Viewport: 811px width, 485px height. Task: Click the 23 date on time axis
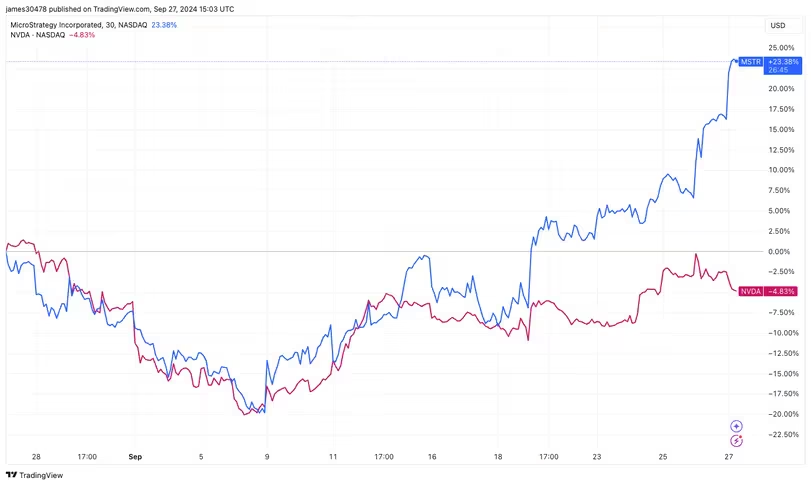(597, 457)
